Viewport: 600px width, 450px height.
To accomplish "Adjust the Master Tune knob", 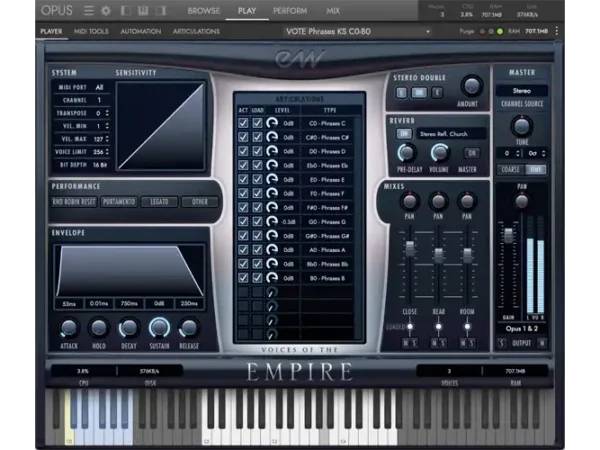I will click(522, 126).
